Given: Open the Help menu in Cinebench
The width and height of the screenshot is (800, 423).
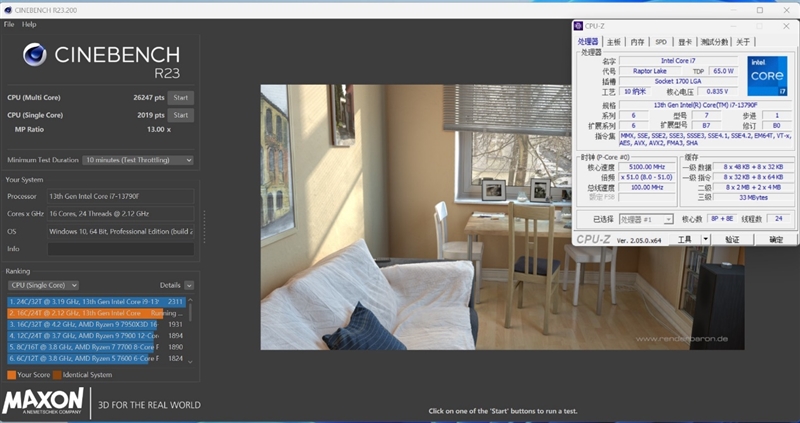Looking at the screenshot, I should (29, 24).
